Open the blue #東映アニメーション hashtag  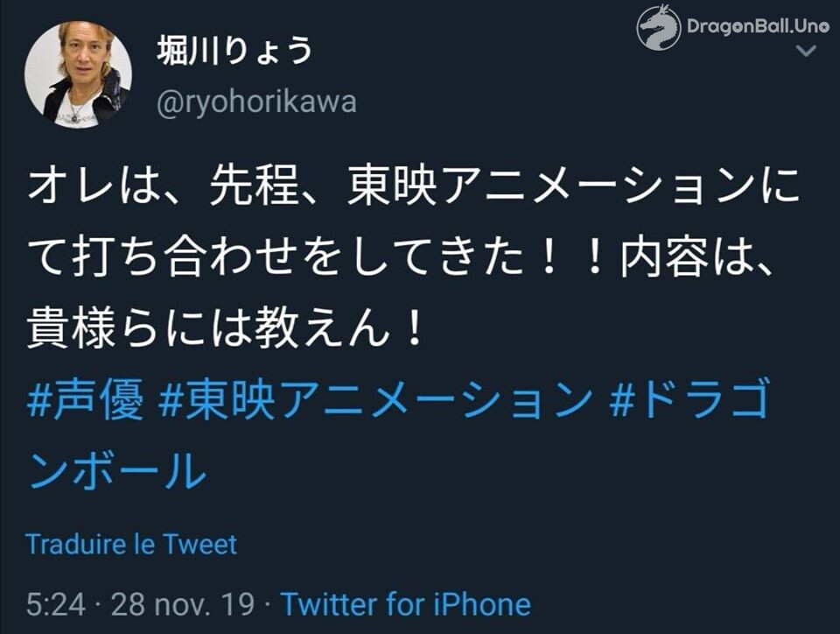pos(375,398)
